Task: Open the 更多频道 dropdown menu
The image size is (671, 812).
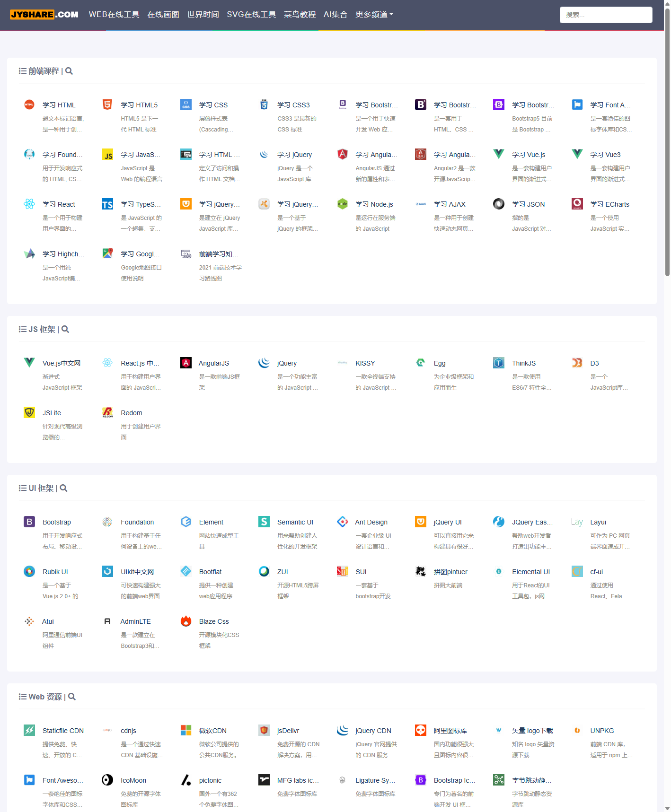Action: (374, 15)
